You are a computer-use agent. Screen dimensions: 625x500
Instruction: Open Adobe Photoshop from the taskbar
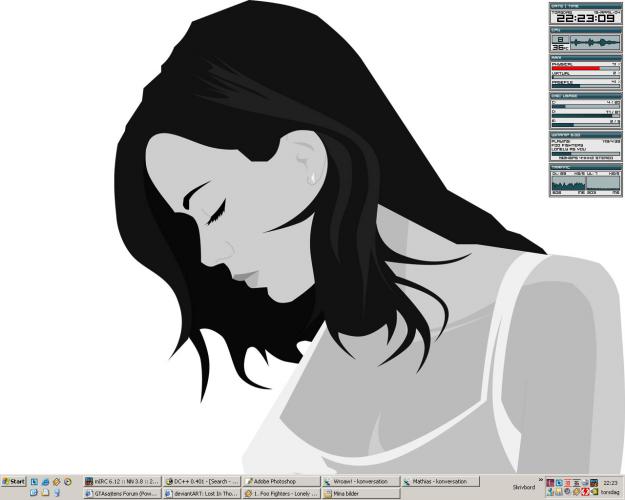coord(280,481)
